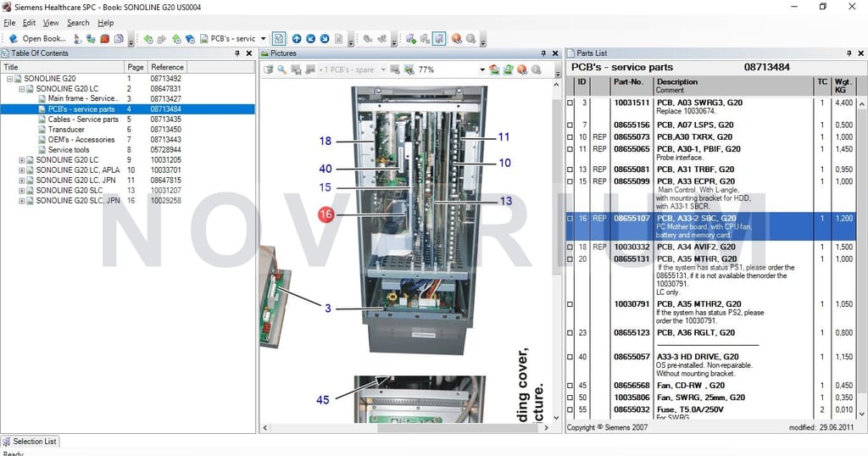This screenshot has width=868, height=456.
Task: Click the picture link icon left of 77%
Action: tap(409, 70)
